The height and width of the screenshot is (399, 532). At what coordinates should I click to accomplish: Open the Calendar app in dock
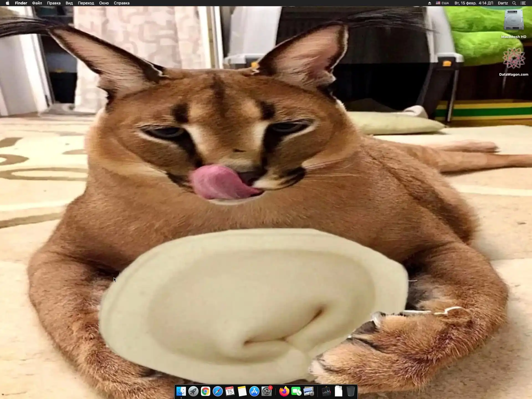click(x=230, y=392)
